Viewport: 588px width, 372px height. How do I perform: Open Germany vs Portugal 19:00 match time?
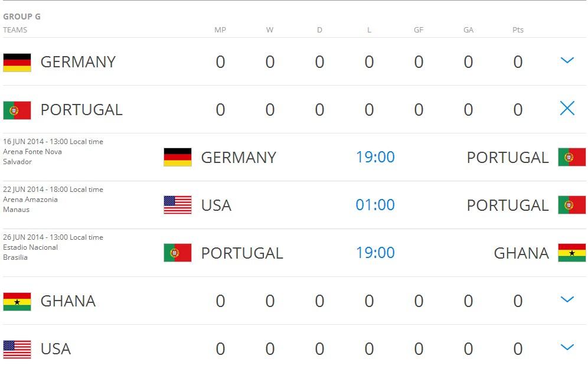375,157
